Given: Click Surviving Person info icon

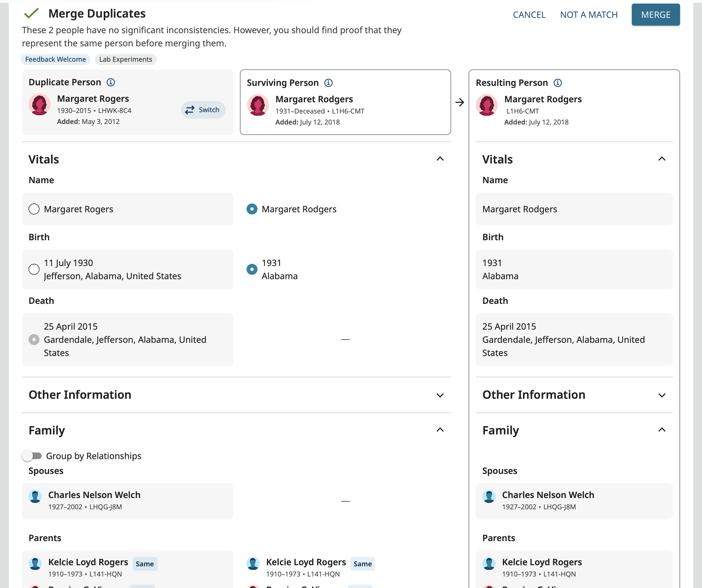Looking at the screenshot, I should coord(328,83).
